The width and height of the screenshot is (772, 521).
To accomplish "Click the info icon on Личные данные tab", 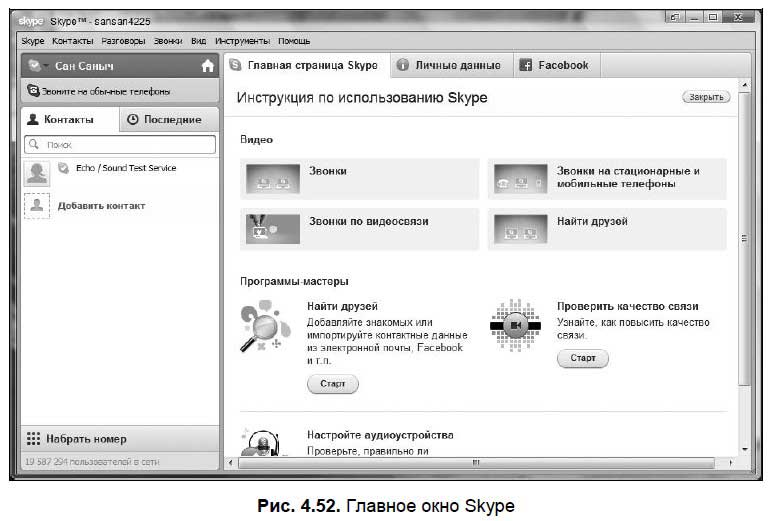I will [x=403, y=65].
